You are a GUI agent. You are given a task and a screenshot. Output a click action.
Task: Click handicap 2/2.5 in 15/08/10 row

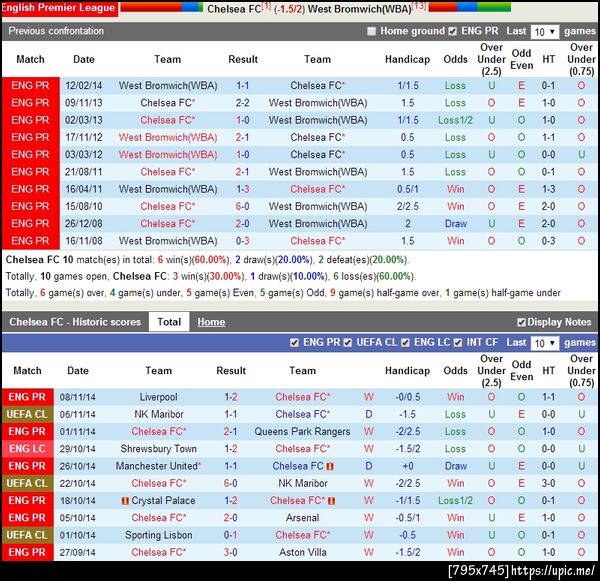tap(408, 206)
